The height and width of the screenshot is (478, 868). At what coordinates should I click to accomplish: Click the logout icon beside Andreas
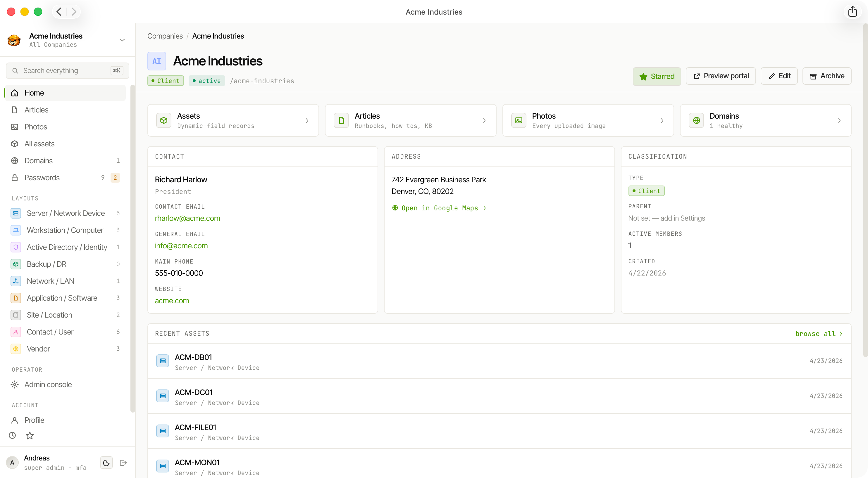pyautogui.click(x=123, y=463)
